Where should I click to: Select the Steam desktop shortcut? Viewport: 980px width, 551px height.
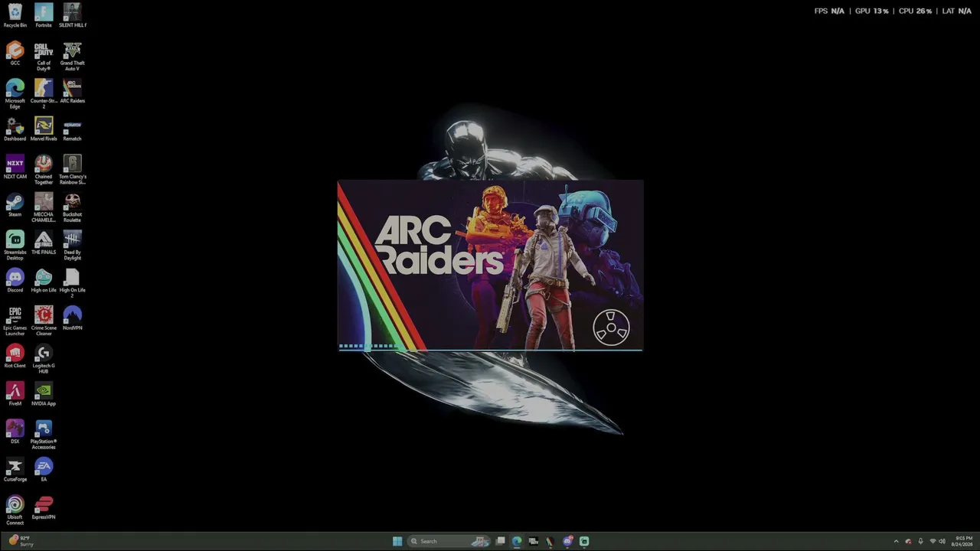15,205
